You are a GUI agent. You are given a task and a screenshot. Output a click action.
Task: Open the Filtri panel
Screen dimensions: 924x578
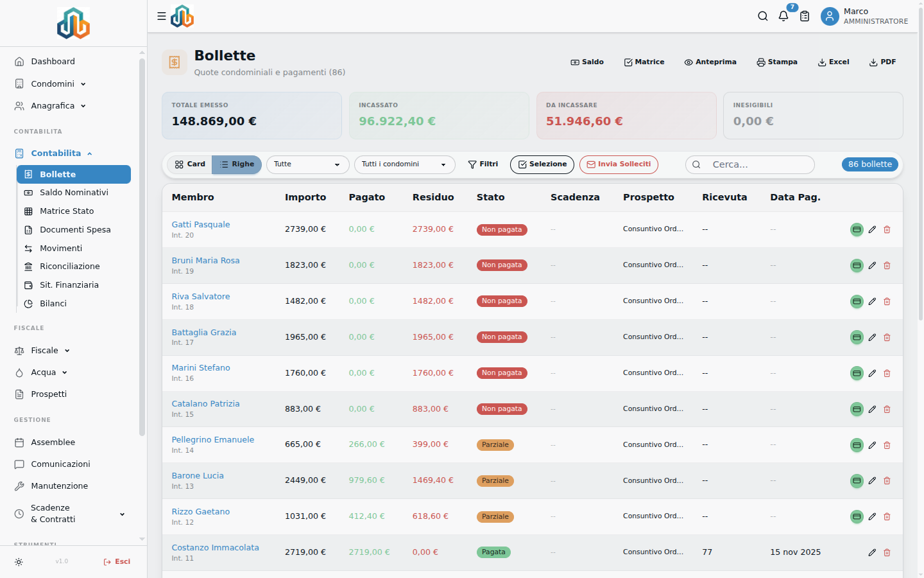tap(483, 164)
